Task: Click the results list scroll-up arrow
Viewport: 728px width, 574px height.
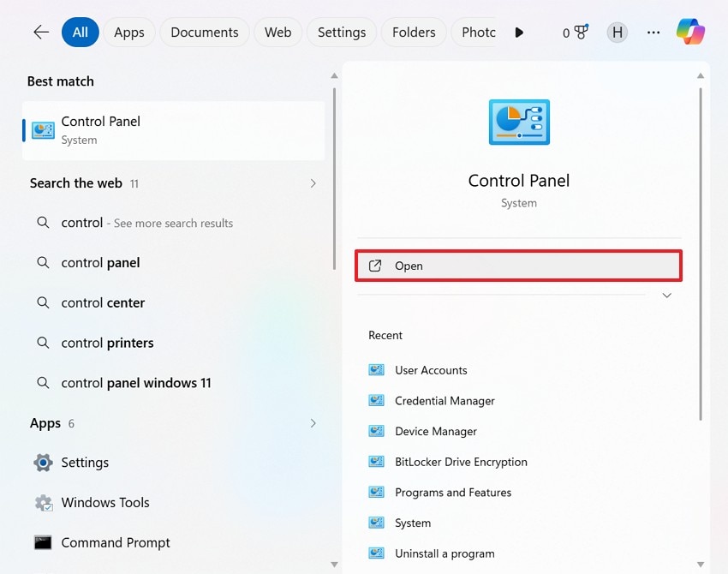Action: tap(334, 75)
